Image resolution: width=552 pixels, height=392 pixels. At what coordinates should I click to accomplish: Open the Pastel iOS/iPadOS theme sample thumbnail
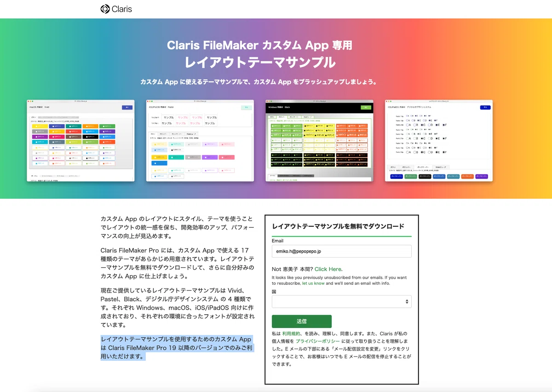point(200,140)
